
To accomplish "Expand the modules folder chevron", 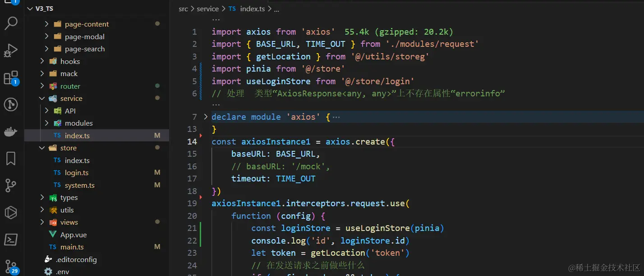I will 46,123.
